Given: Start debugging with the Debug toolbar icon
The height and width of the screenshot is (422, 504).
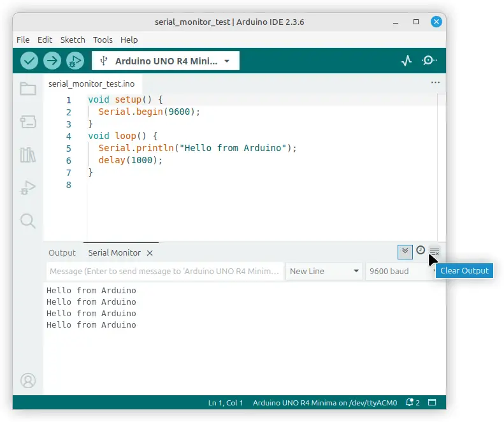Looking at the screenshot, I should coord(75,61).
